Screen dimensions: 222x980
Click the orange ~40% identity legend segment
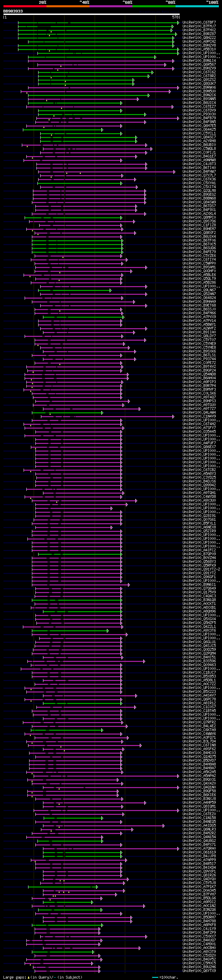click(68, 6)
